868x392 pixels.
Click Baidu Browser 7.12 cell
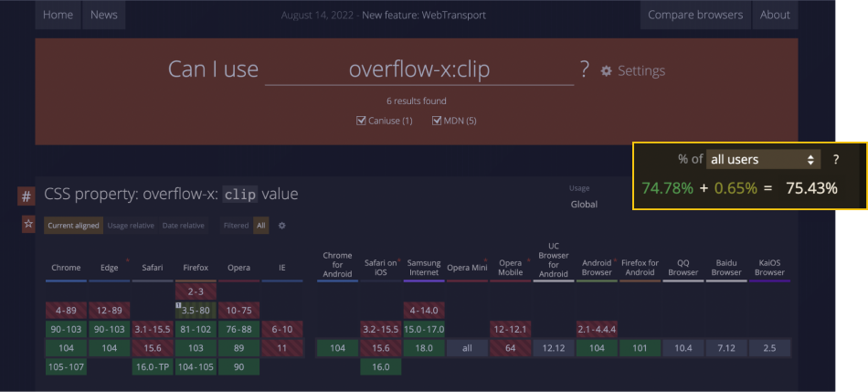point(726,348)
